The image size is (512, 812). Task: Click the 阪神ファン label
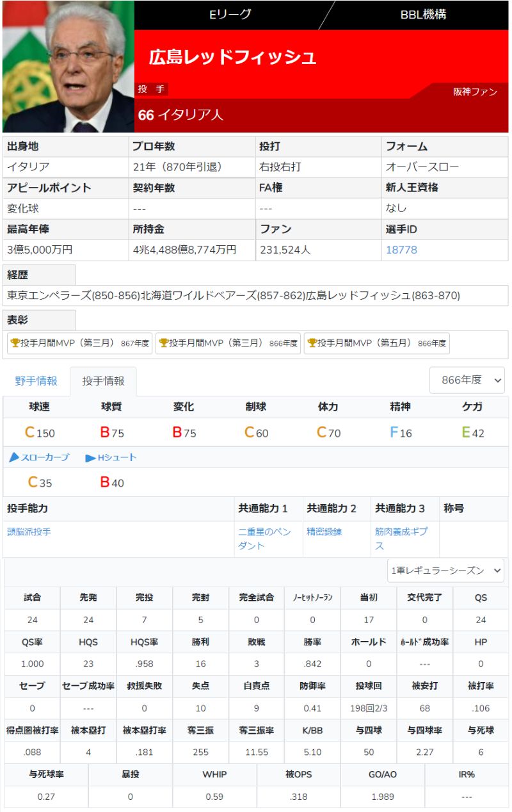(x=475, y=92)
